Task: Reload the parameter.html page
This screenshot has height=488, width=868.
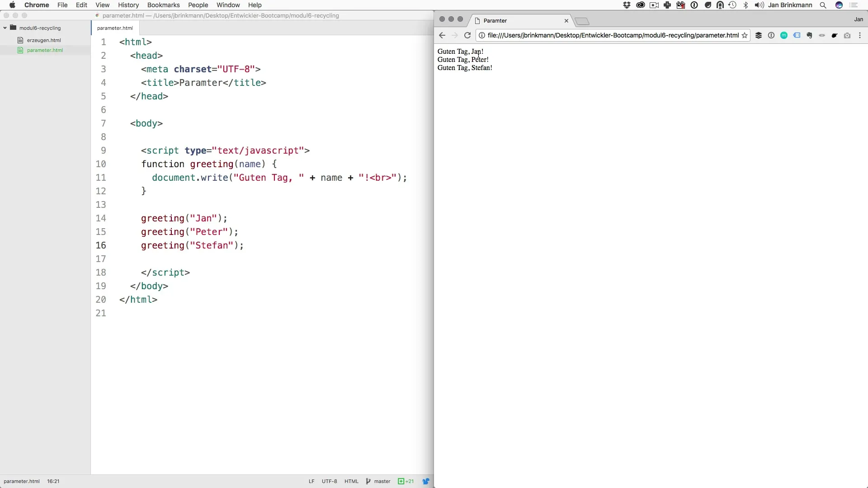Action: click(467, 35)
